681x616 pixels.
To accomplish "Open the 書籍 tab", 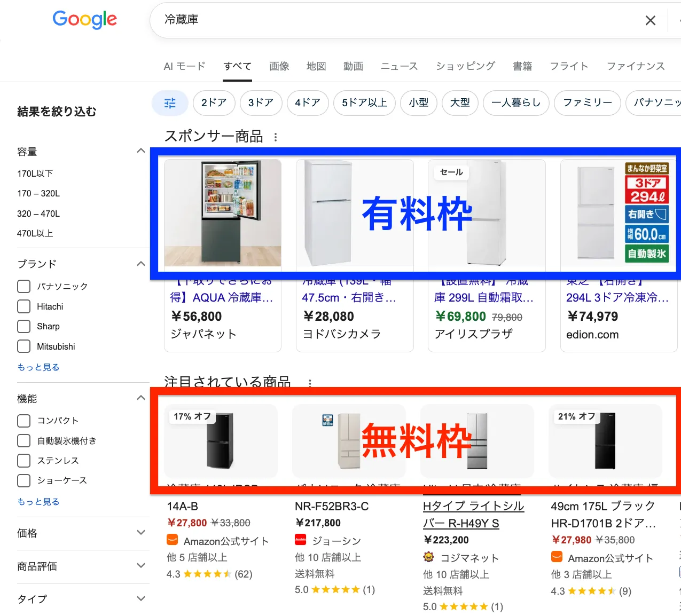I will point(522,66).
